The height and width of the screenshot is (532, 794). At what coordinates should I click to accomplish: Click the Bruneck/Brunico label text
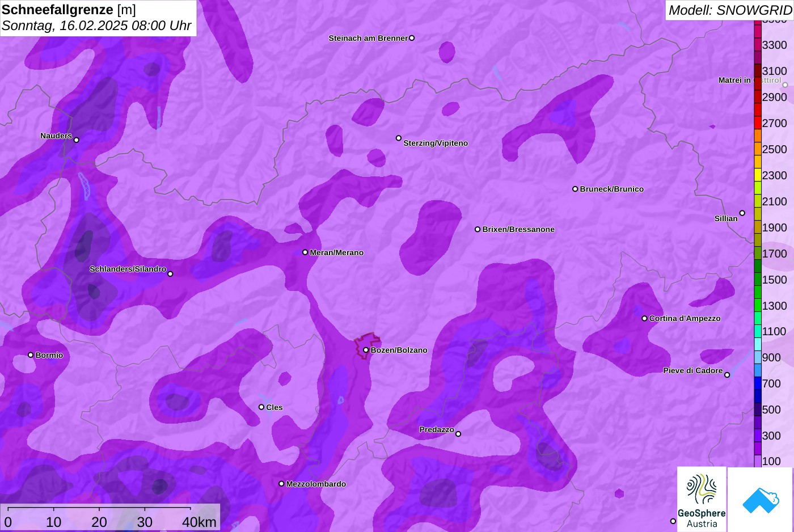click(612, 189)
